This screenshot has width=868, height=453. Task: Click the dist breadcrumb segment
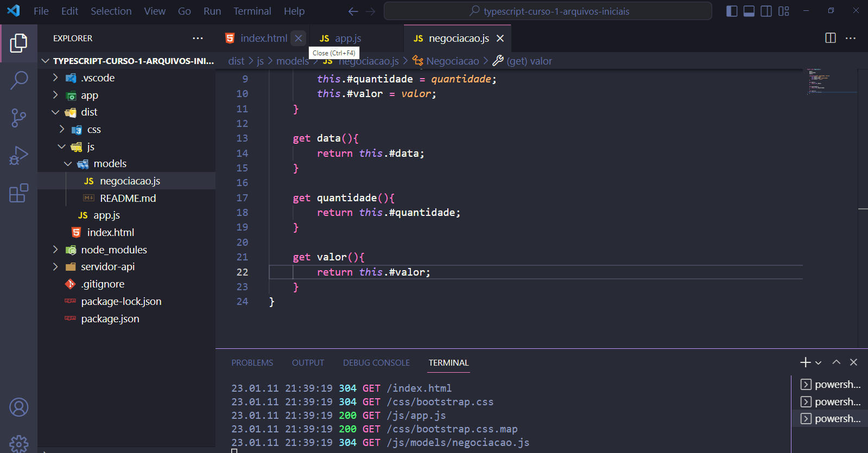[x=236, y=61]
